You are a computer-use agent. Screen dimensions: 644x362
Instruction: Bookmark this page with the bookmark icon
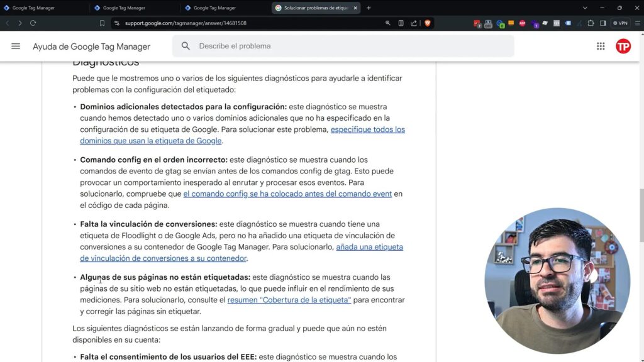[x=102, y=23]
